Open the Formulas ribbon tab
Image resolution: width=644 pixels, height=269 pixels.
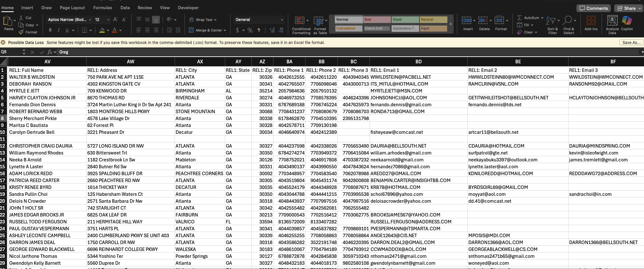pyautogui.click(x=102, y=8)
